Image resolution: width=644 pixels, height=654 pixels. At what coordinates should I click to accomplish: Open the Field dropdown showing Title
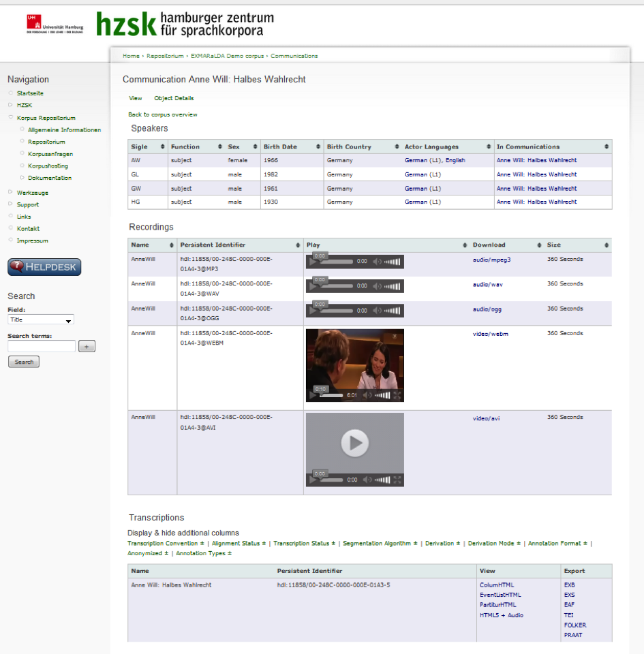click(x=41, y=320)
